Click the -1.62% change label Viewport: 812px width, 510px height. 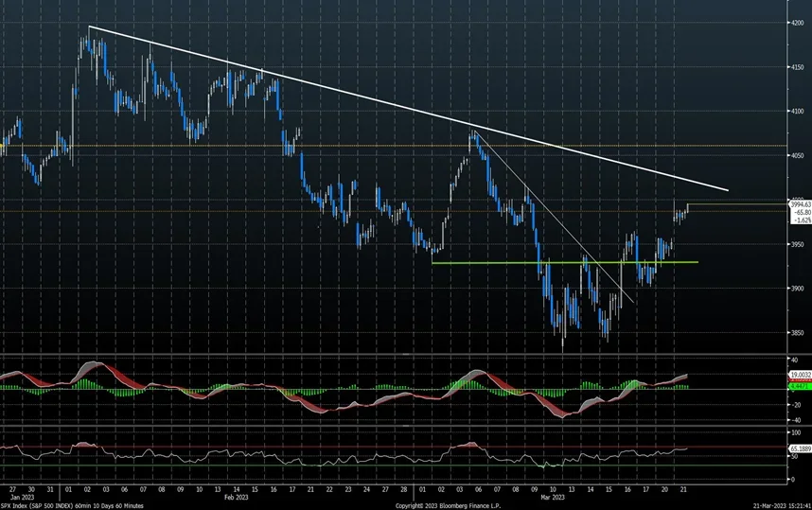tap(800, 219)
